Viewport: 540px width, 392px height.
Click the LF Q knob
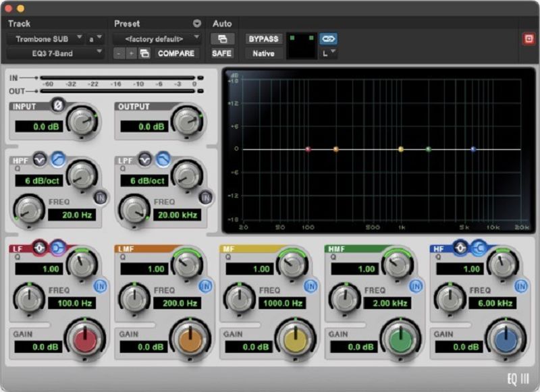pos(82,263)
